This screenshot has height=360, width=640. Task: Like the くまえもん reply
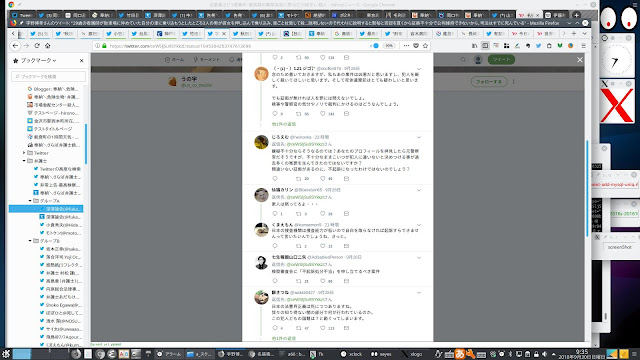pyautogui.click(x=322, y=246)
